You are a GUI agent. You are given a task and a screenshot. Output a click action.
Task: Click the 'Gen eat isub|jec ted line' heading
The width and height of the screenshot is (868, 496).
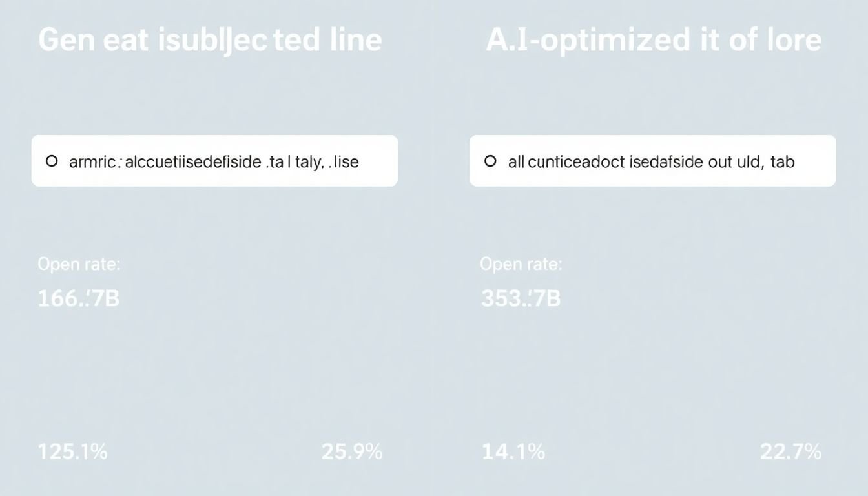pyautogui.click(x=210, y=40)
